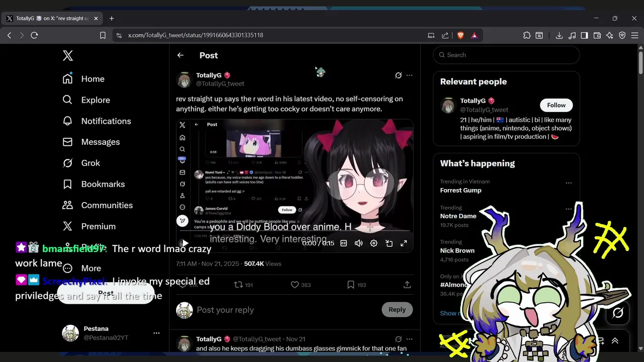Click the URL address bar

point(272,35)
